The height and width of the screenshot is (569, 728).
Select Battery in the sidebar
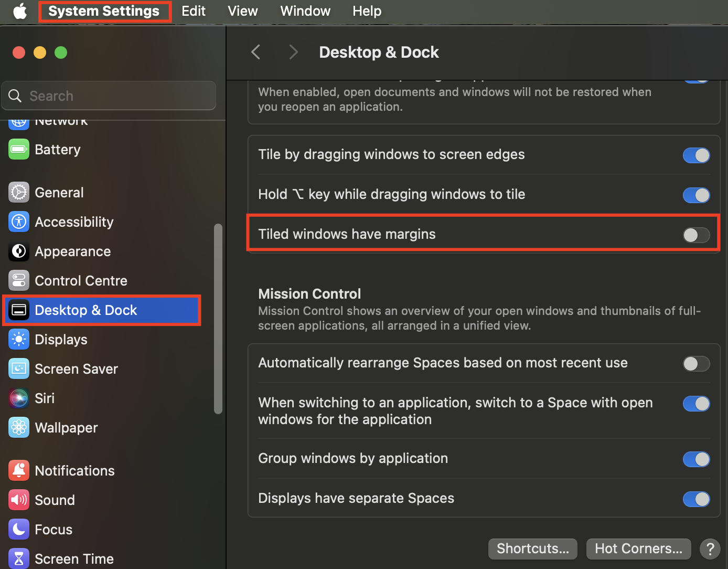102,150
